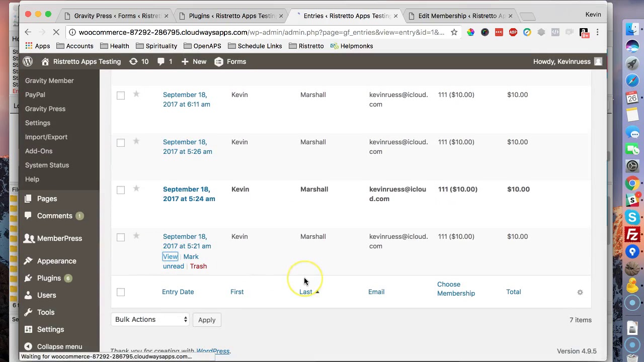Star the 5:24 am entry
Image resolution: width=644 pixels, height=362 pixels.
[x=136, y=189]
